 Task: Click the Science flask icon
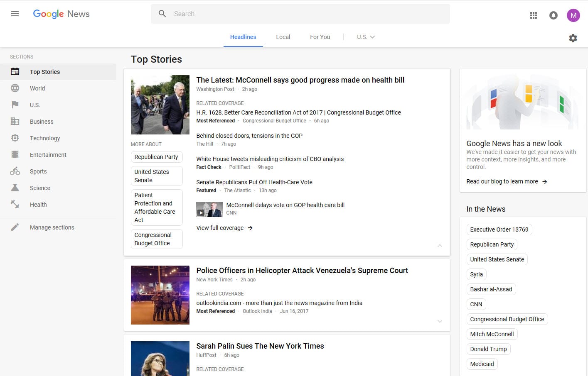click(x=15, y=188)
